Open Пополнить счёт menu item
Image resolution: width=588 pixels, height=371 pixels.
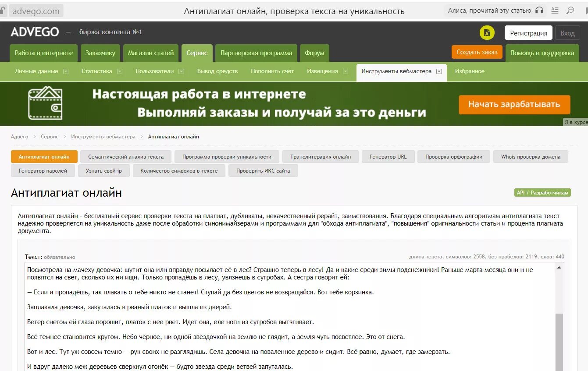(x=272, y=71)
